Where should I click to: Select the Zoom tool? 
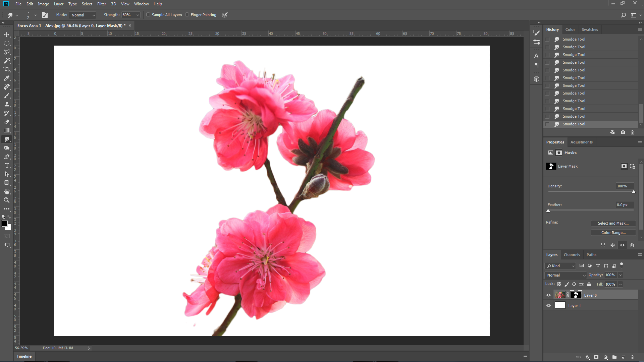pos(7,200)
